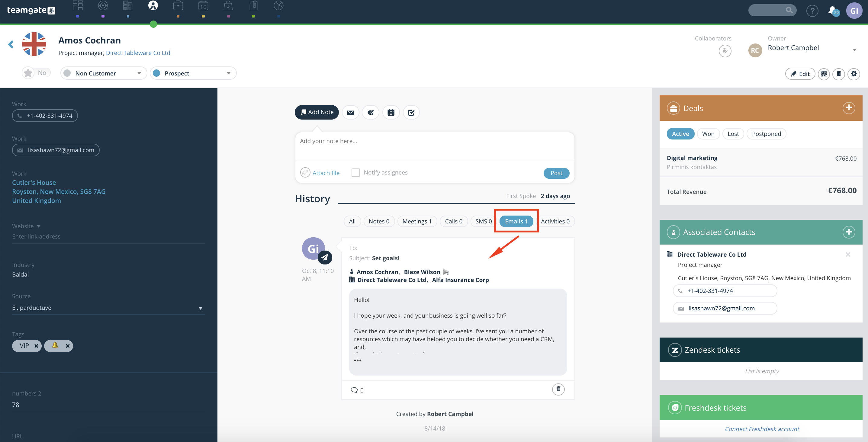Open the Digital marketing deal
Image resolution: width=868 pixels, height=442 pixels.
692,158
